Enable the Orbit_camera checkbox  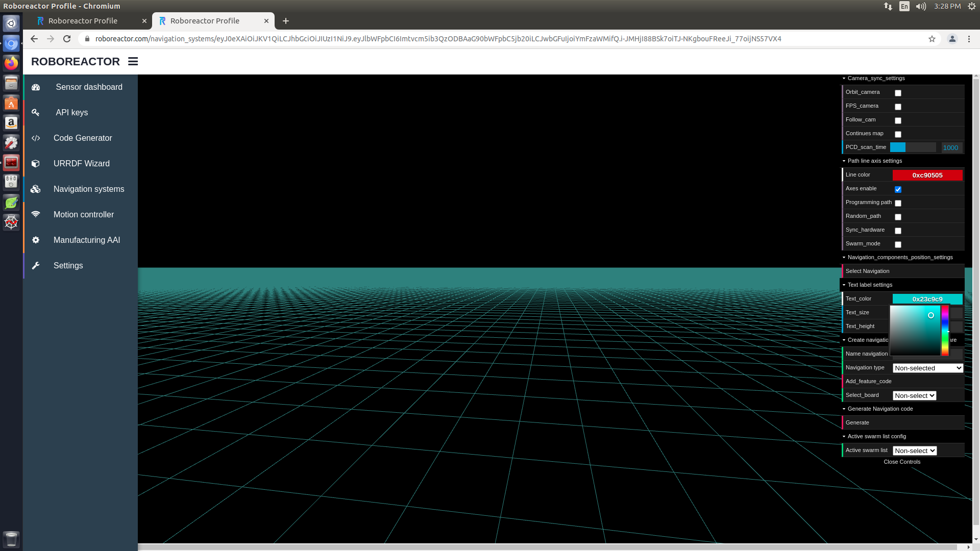898,93
